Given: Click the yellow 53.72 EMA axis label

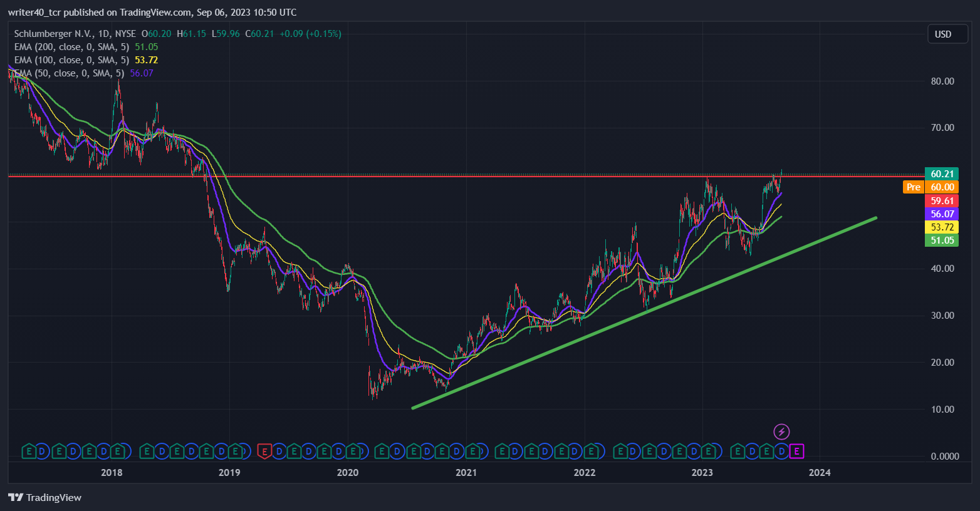Looking at the screenshot, I should click(x=942, y=227).
